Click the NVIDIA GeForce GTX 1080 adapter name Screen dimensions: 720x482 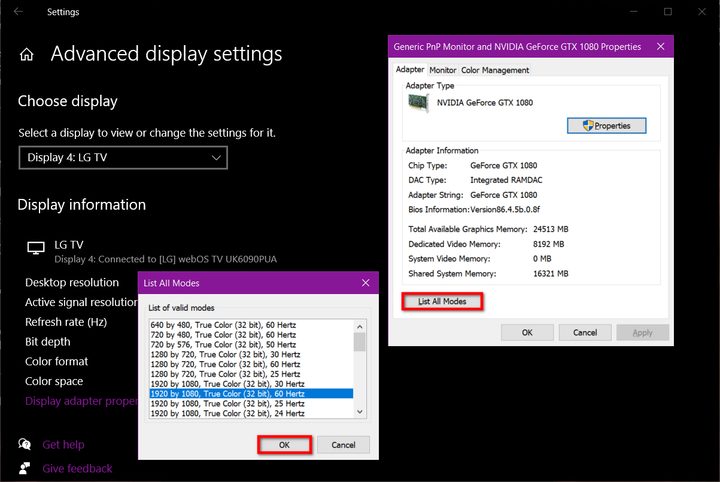click(x=484, y=102)
